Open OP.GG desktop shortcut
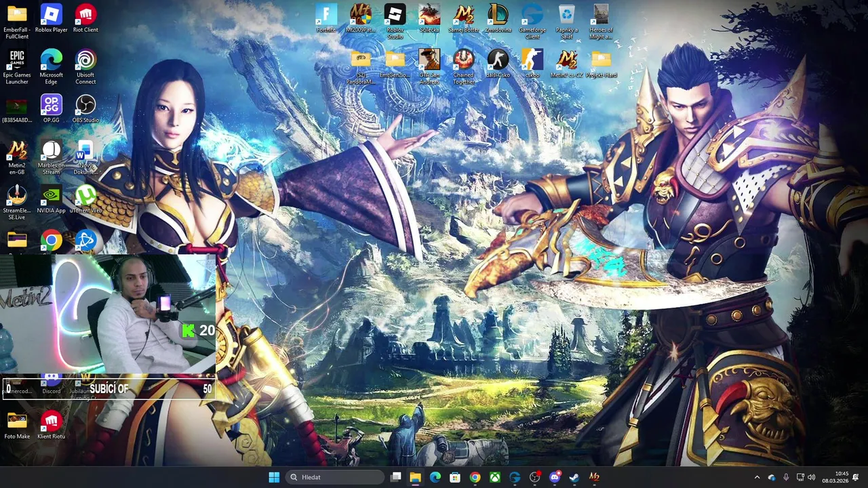The height and width of the screenshot is (488, 868). click(x=51, y=108)
